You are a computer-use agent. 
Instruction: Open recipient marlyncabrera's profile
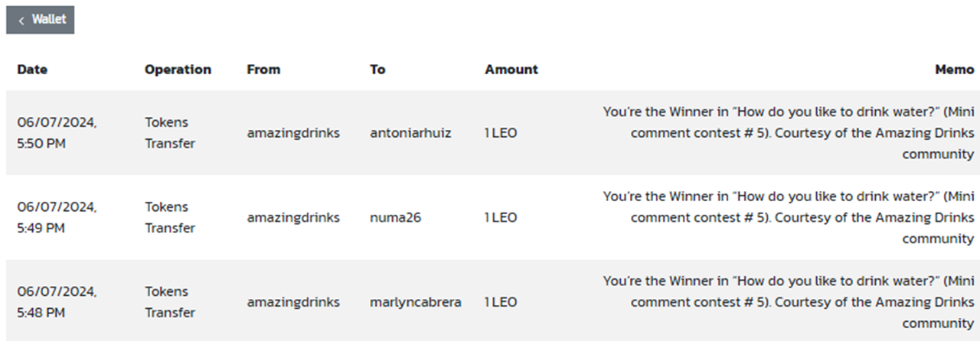416,302
